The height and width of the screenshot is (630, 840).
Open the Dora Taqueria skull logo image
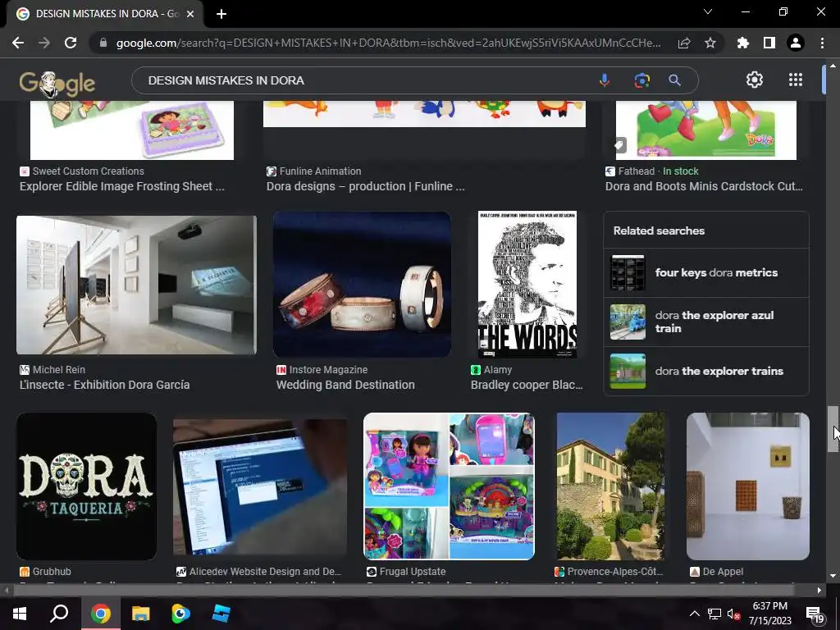87,486
